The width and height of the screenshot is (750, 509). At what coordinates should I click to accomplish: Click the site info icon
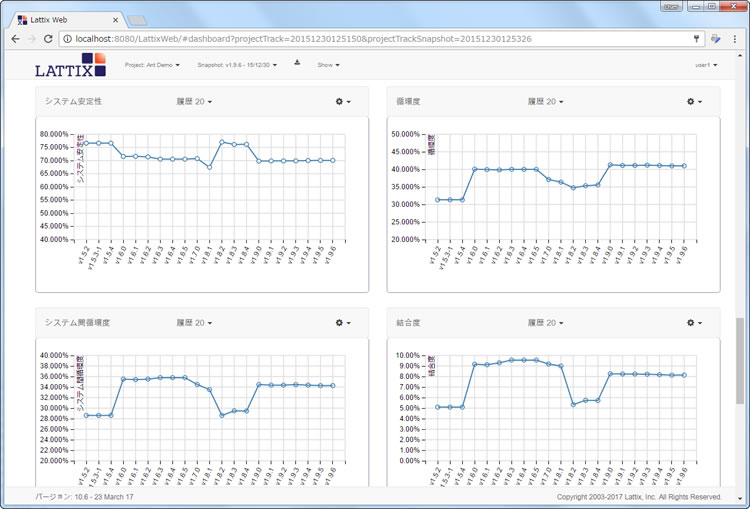pos(67,39)
